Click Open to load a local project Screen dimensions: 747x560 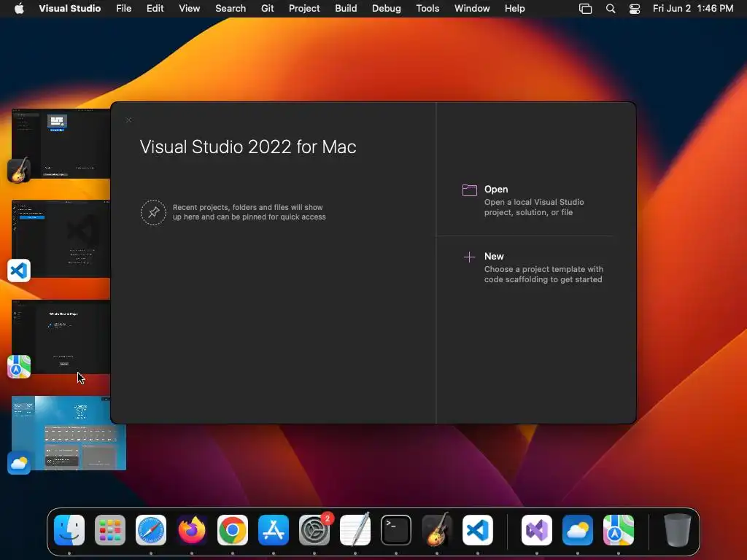point(523,201)
